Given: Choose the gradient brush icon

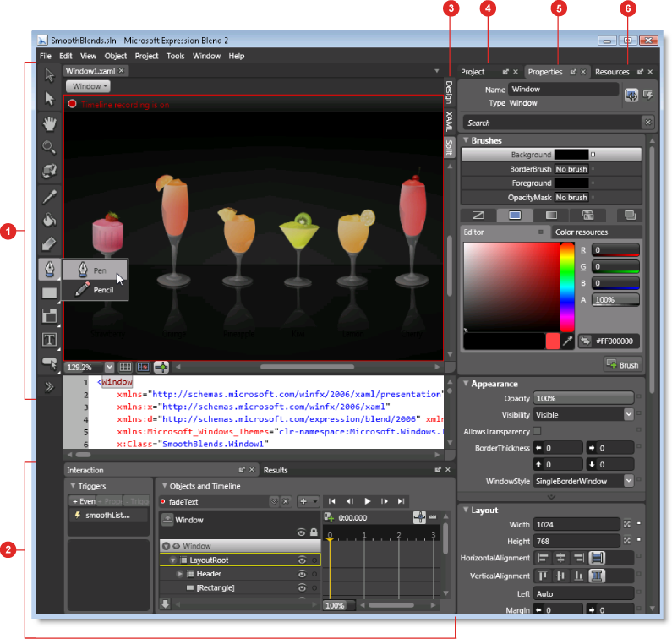Looking at the screenshot, I should coord(551,215).
